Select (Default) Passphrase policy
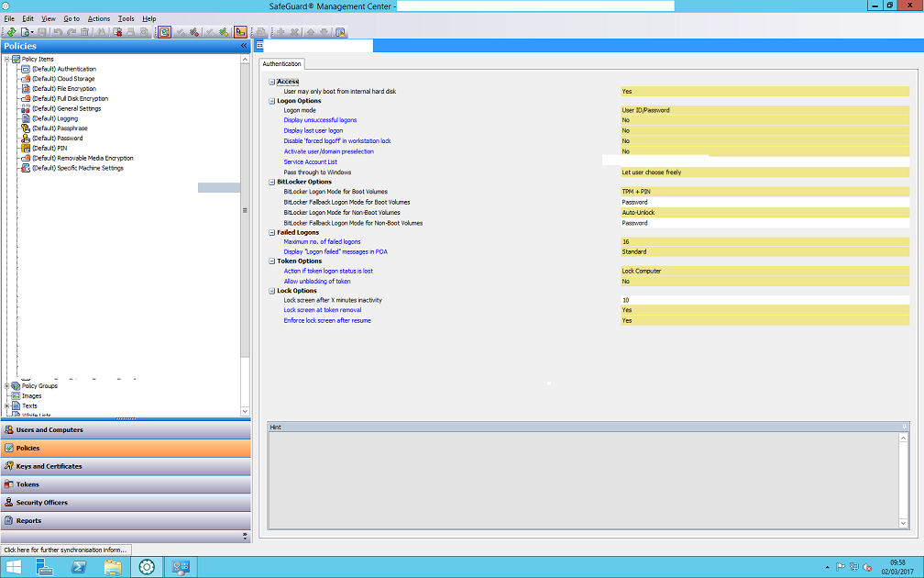 [60, 128]
